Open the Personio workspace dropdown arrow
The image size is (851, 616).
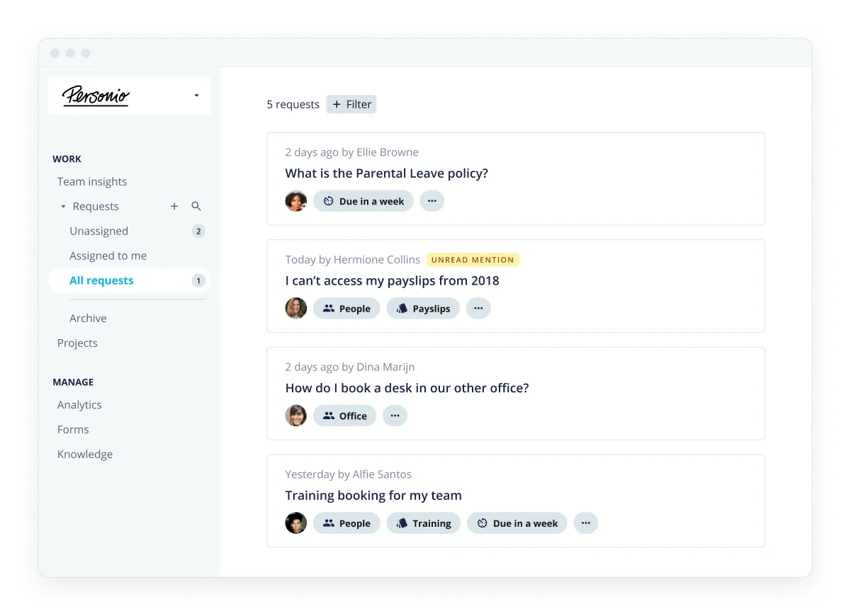pos(196,96)
